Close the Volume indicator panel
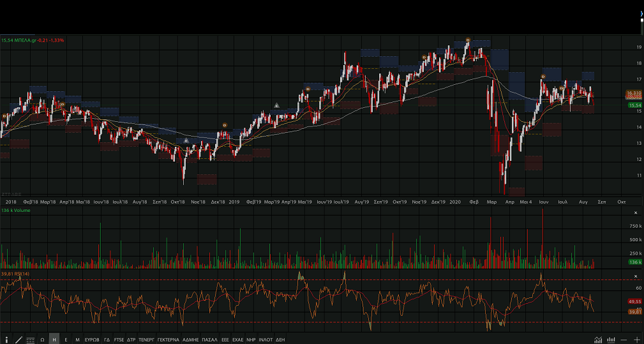 [635, 213]
